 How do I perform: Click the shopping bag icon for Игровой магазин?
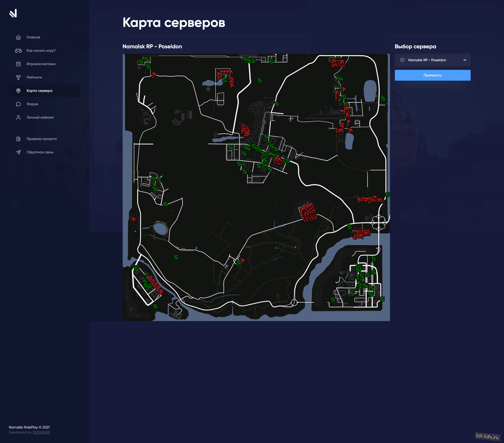18,64
